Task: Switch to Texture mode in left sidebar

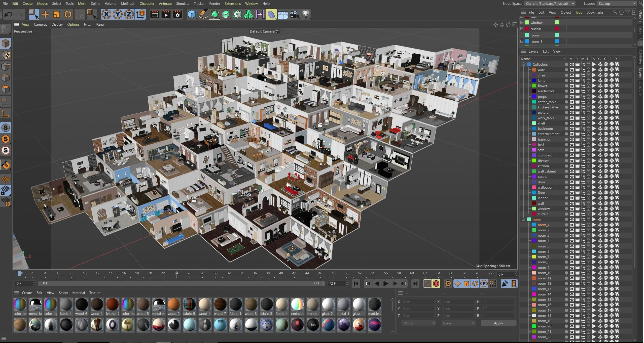Action: pyautogui.click(x=6, y=55)
